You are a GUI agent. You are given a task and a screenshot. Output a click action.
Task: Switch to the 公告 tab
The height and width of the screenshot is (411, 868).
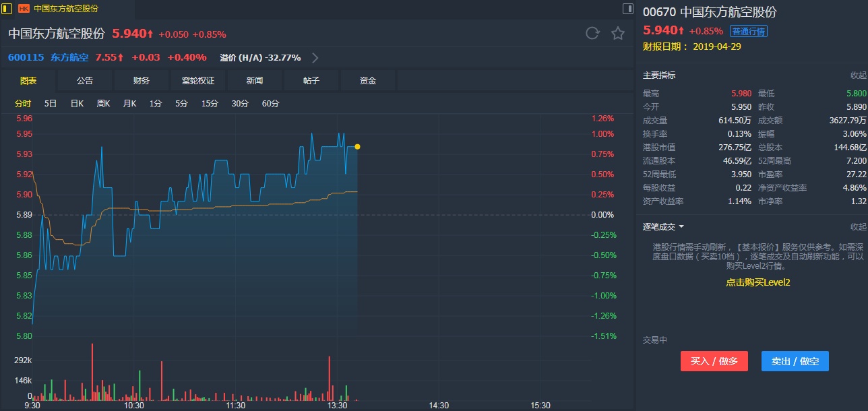(85, 81)
